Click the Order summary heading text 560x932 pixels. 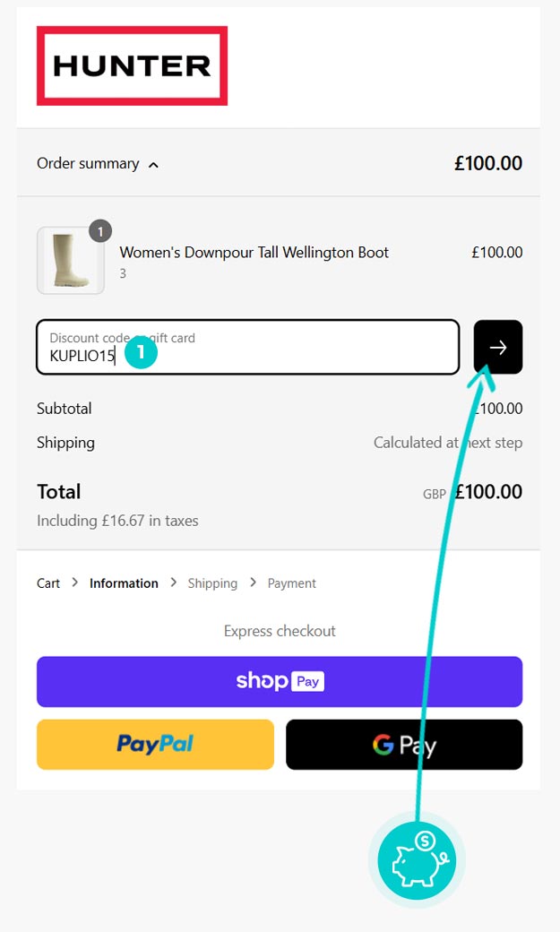pos(88,163)
